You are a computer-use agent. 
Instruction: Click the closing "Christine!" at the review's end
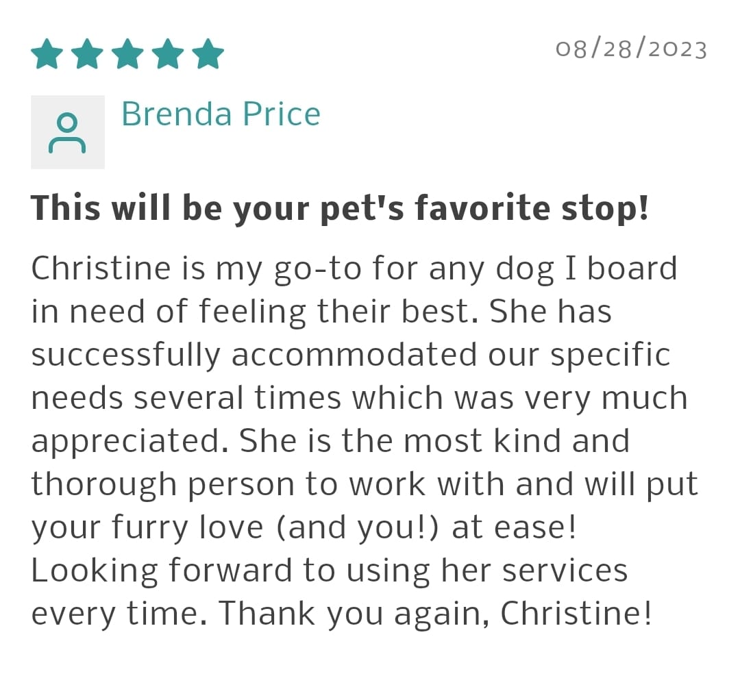[x=576, y=614]
